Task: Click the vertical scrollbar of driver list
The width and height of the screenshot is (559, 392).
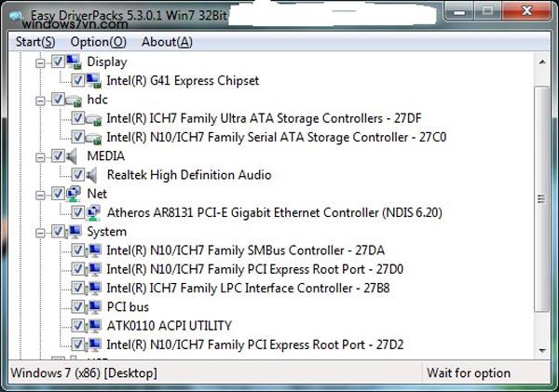Action: (x=543, y=205)
